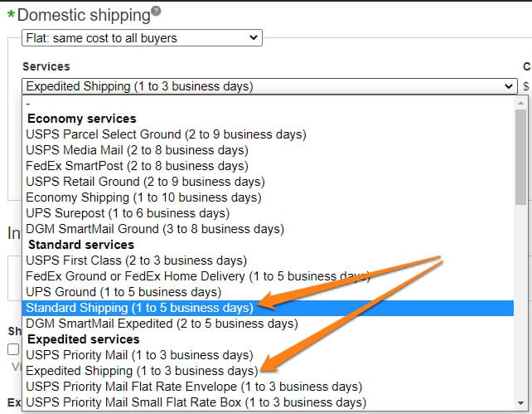Select Economy Shipping (1 to 10 business days)
The width and height of the screenshot is (532, 414).
point(268,197)
